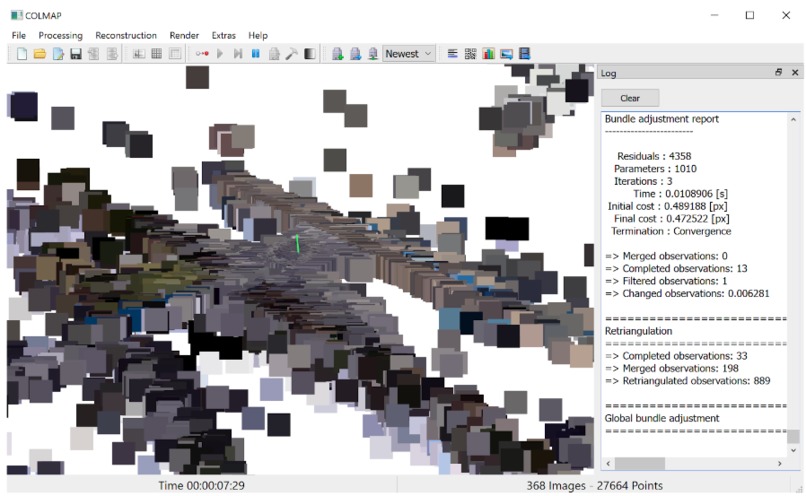Open reconstruction options icon beside pause
Screen dimensions: 806x496
click(274, 53)
